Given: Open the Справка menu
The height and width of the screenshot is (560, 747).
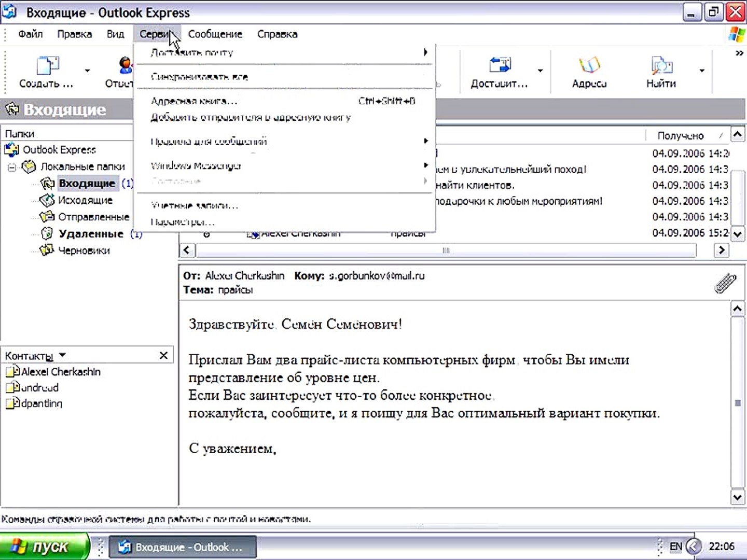Looking at the screenshot, I should click(x=278, y=34).
